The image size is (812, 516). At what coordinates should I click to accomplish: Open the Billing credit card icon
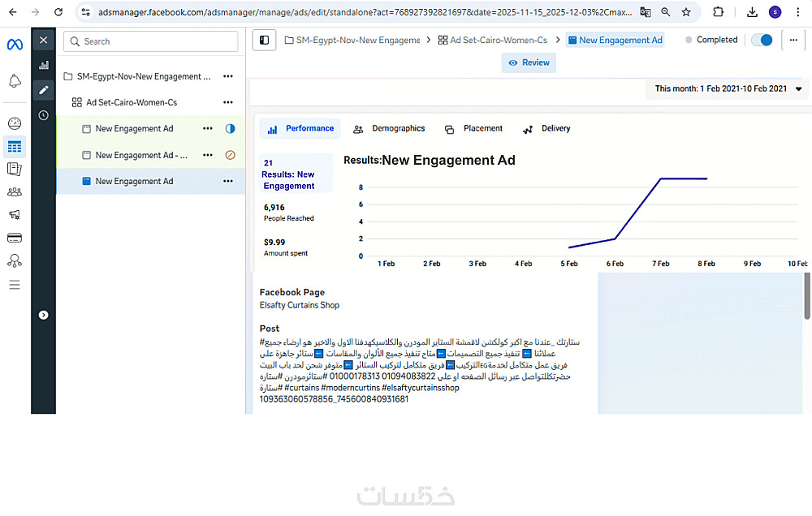(x=15, y=238)
